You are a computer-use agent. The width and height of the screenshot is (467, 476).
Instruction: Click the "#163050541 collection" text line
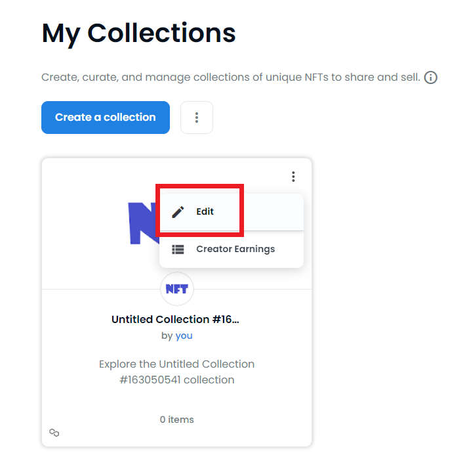tap(177, 379)
